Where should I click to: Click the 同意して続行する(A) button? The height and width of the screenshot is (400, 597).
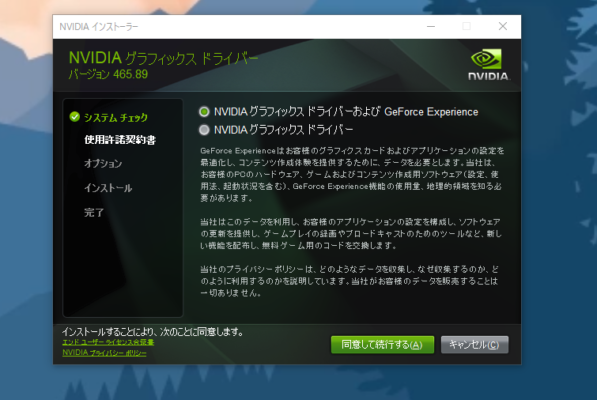382,345
